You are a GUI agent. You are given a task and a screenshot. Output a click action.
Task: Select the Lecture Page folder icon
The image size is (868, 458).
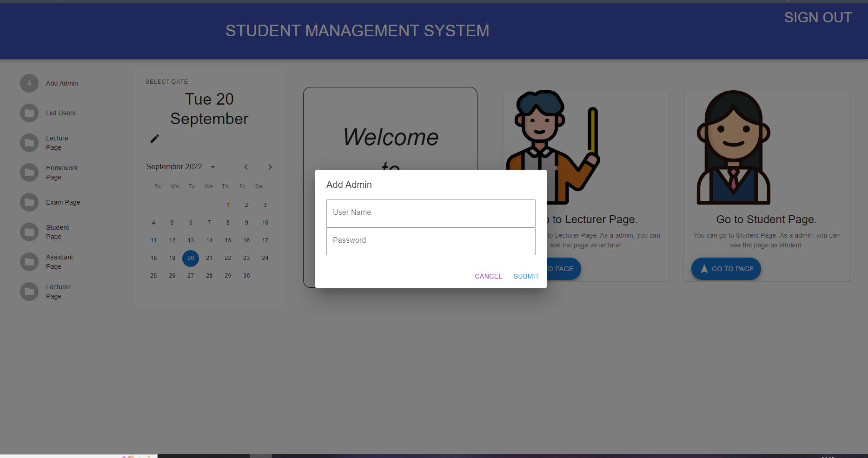tap(29, 143)
